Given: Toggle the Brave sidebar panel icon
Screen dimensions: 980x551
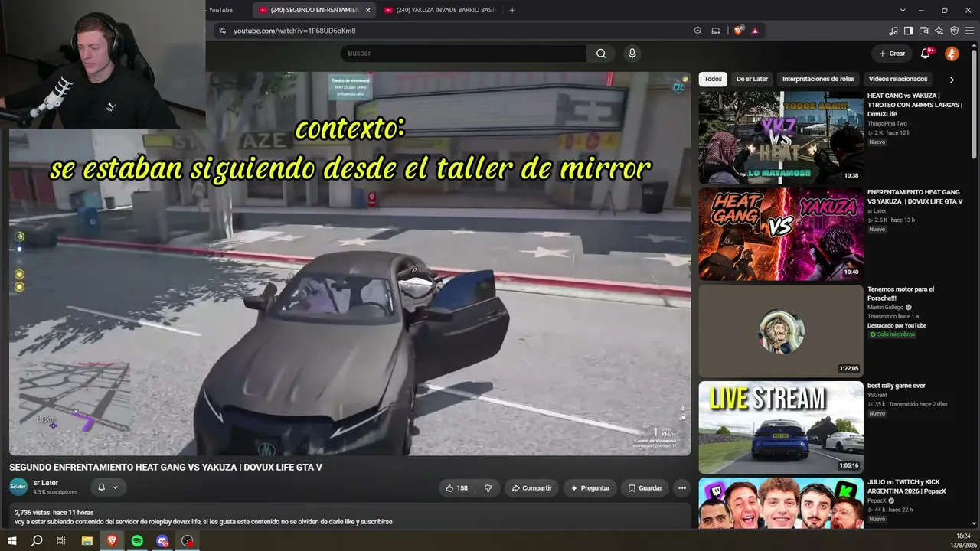Looking at the screenshot, I should 908,31.
